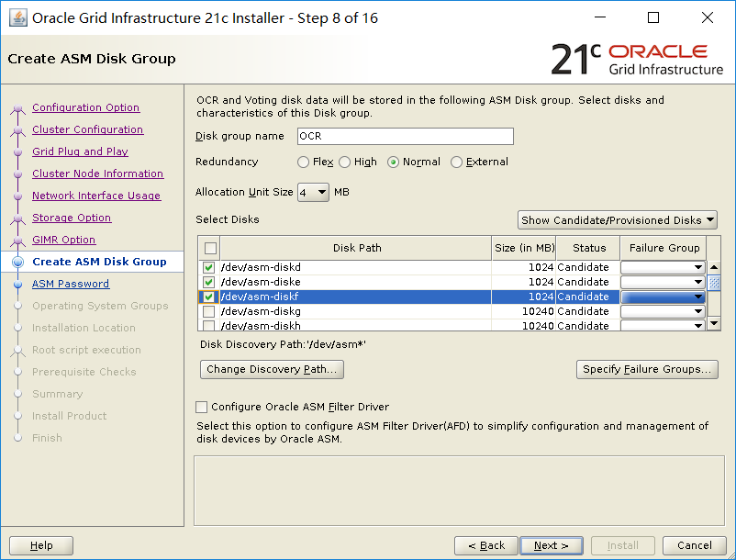The image size is (736, 560).
Task: Uncheck the /dev/asm-diskf disk checkbox
Action: (209, 297)
